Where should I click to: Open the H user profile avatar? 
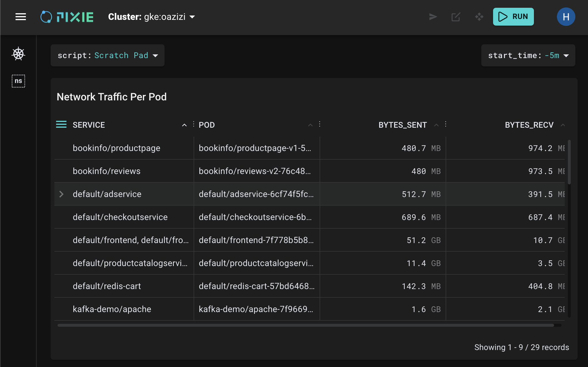click(566, 17)
